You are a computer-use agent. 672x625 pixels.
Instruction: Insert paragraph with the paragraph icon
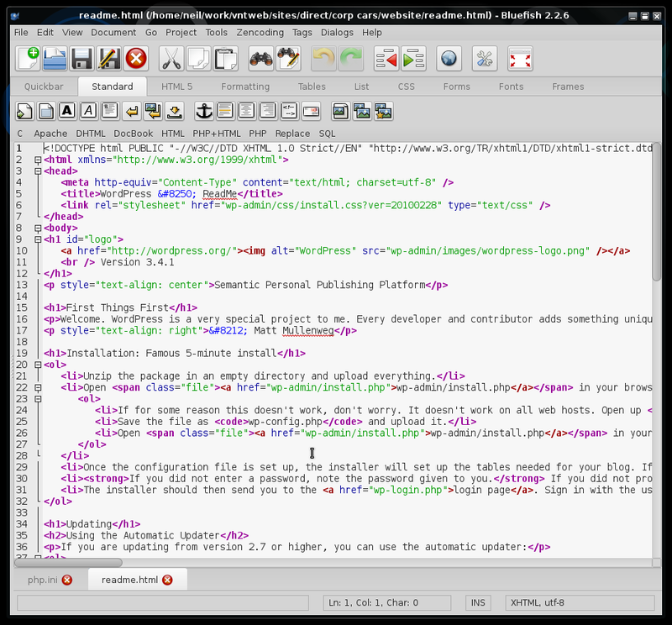pos(110,111)
